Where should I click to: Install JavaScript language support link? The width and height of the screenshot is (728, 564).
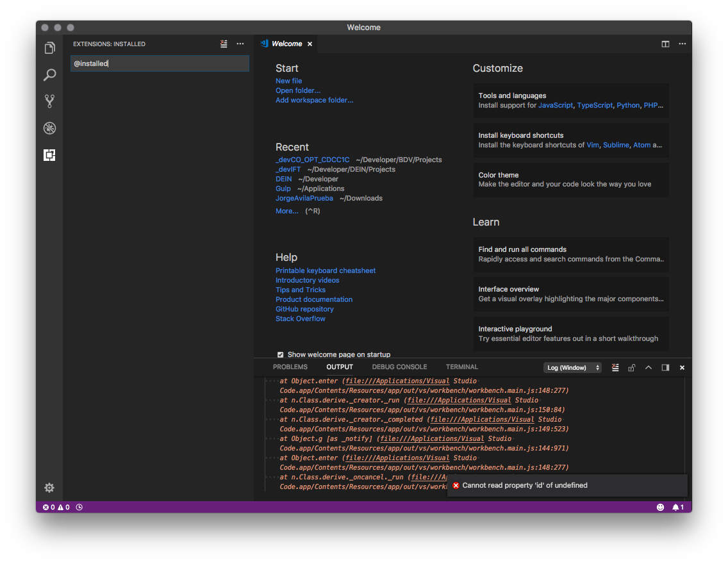coord(555,105)
